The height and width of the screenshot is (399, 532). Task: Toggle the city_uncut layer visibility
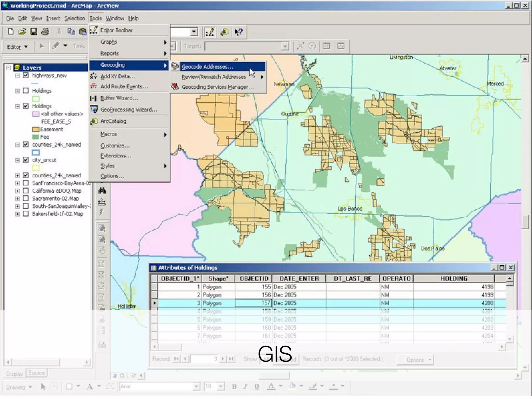(x=26, y=160)
